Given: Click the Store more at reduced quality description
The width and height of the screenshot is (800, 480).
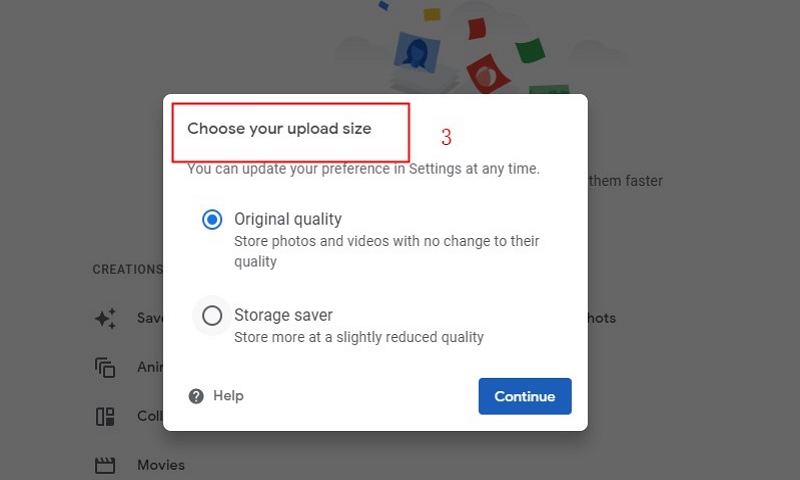Looking at the screenshot, I should click(359, 337).
